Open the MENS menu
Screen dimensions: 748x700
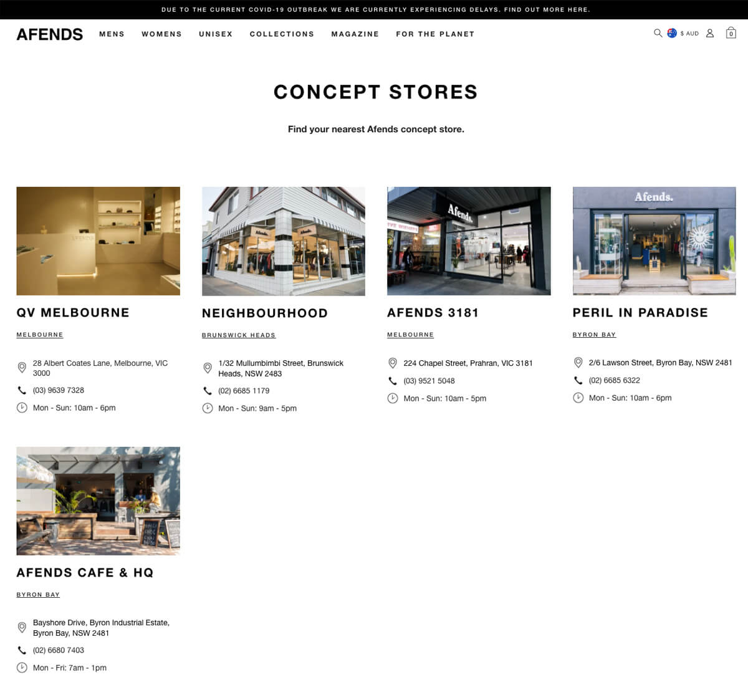point(112,34)
